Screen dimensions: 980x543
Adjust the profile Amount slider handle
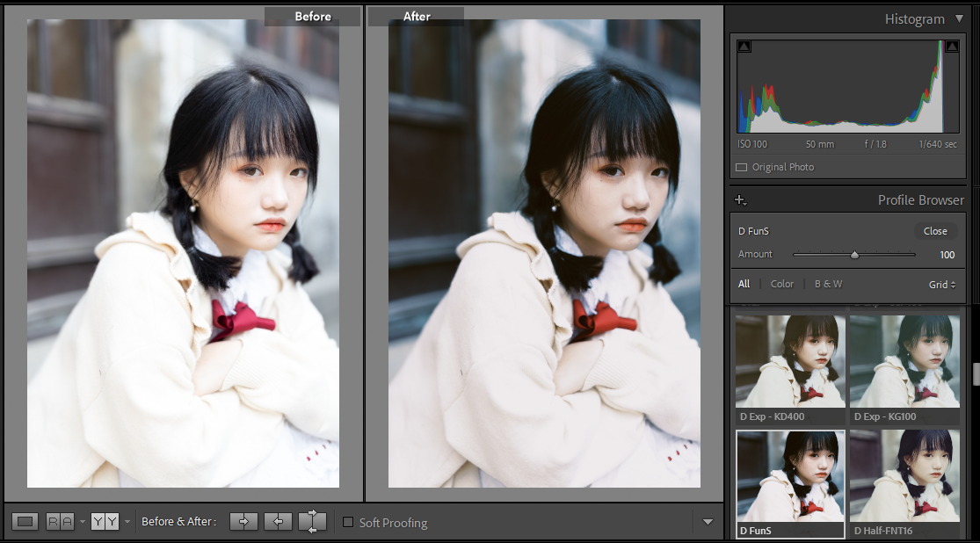click(x=853, y=255)
